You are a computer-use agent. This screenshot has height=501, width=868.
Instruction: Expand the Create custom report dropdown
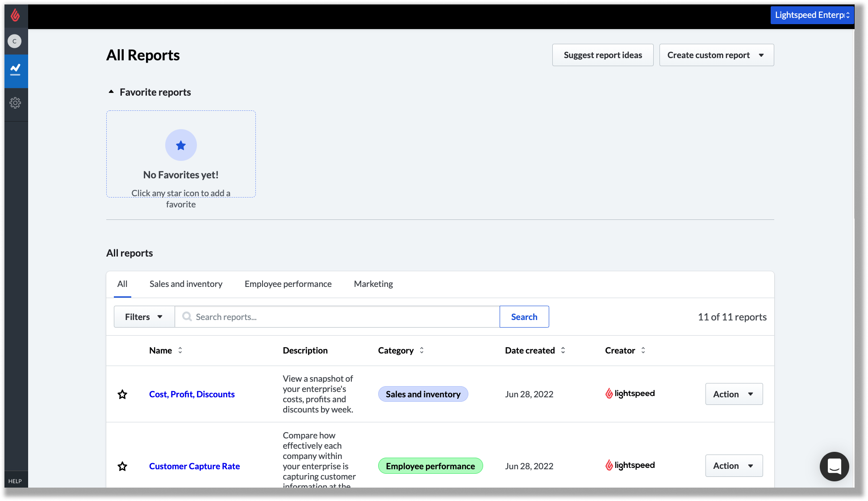click(x=761, y=55)
